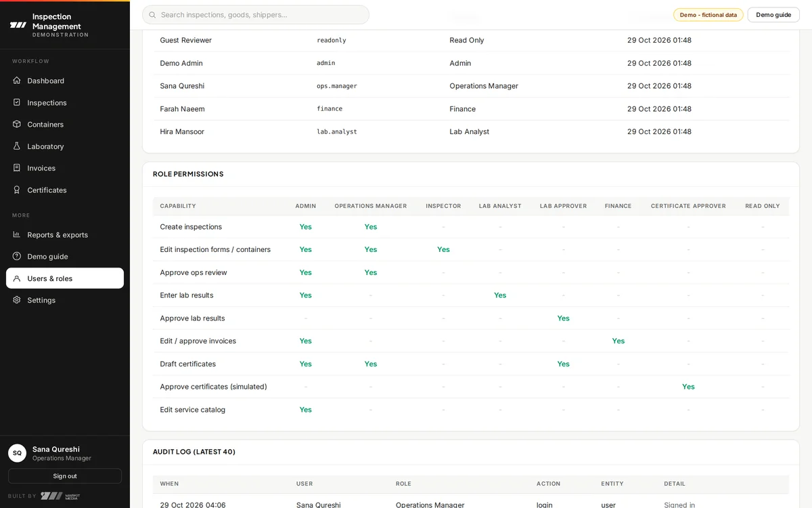Select Certificates in sidebar

click(x=65, y=190)
